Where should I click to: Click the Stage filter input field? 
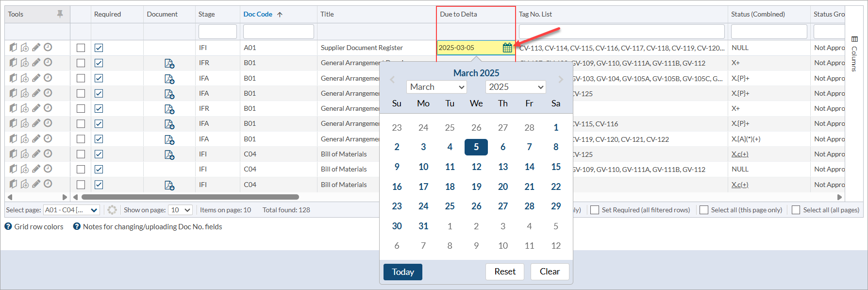click(217, 32)
